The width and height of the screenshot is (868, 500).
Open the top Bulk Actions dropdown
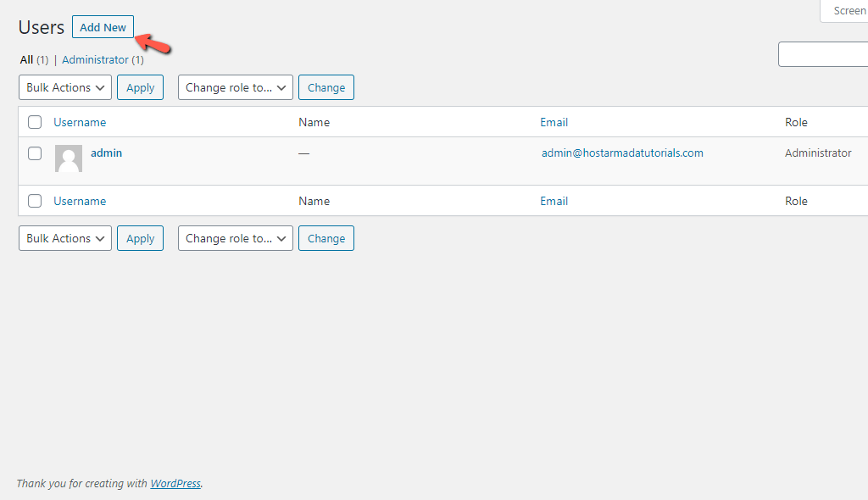pos(65,87)
